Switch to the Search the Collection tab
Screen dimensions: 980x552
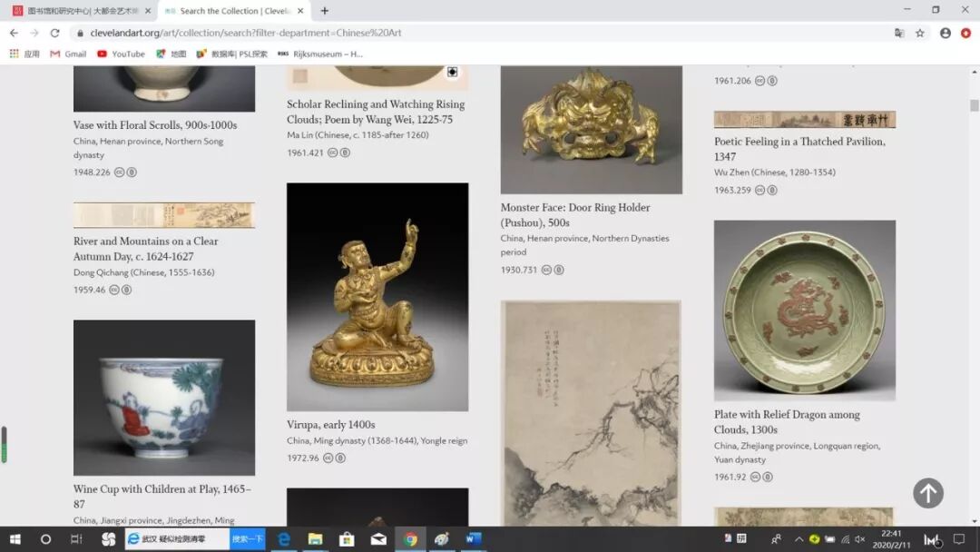[234, 11]
